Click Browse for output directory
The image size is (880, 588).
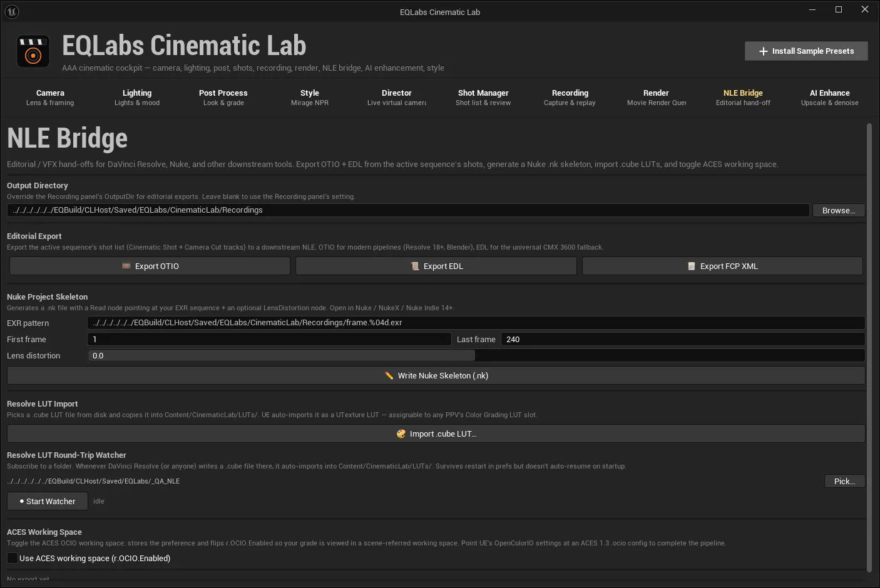coord(839,210)
